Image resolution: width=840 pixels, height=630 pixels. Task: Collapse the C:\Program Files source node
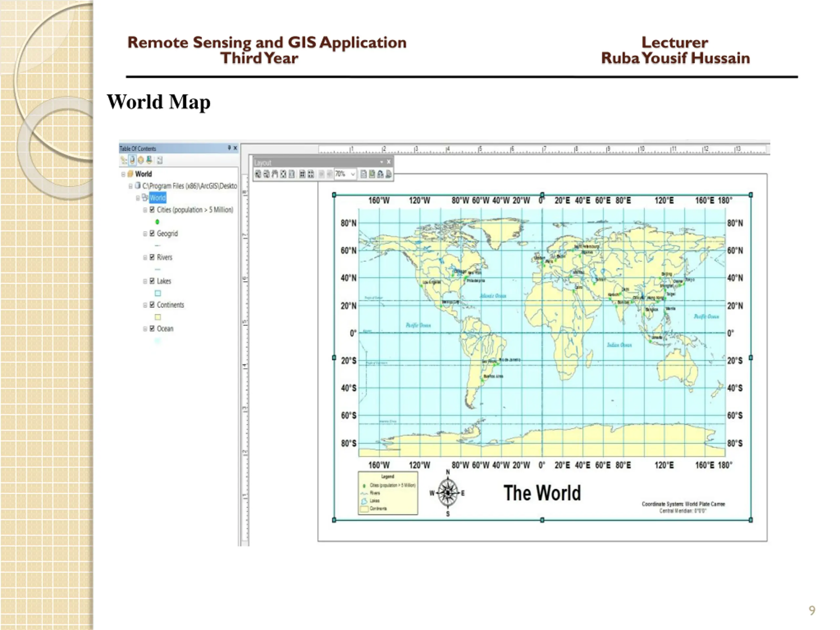(130, 186)
